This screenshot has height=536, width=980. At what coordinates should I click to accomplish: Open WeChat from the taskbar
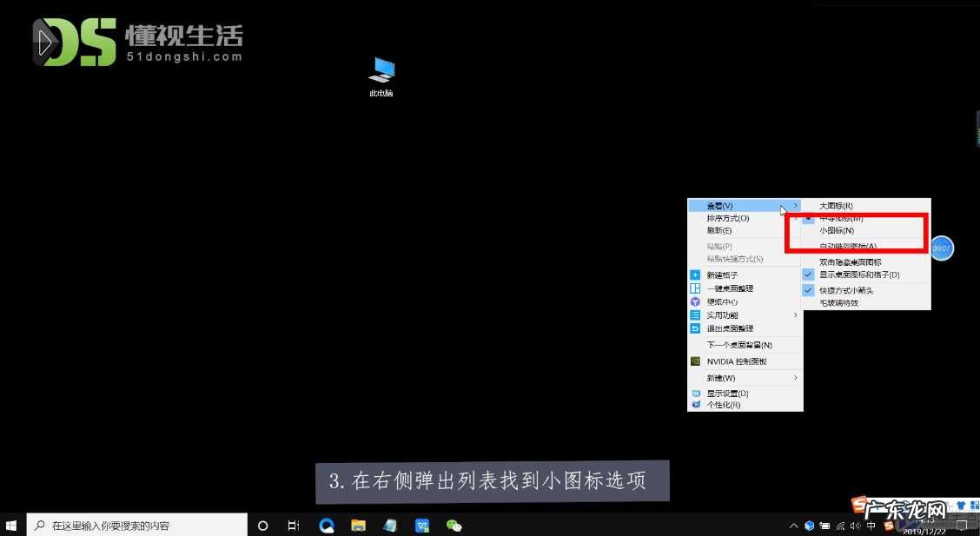pos(454,526)
